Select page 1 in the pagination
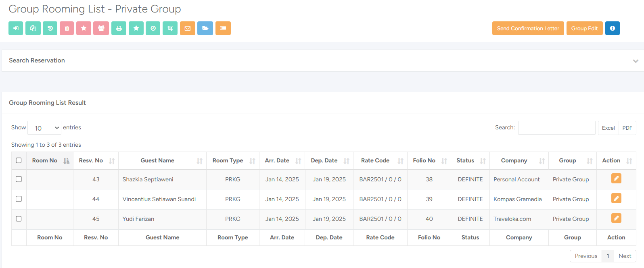The image size is (644, 268). click(608, 256)
